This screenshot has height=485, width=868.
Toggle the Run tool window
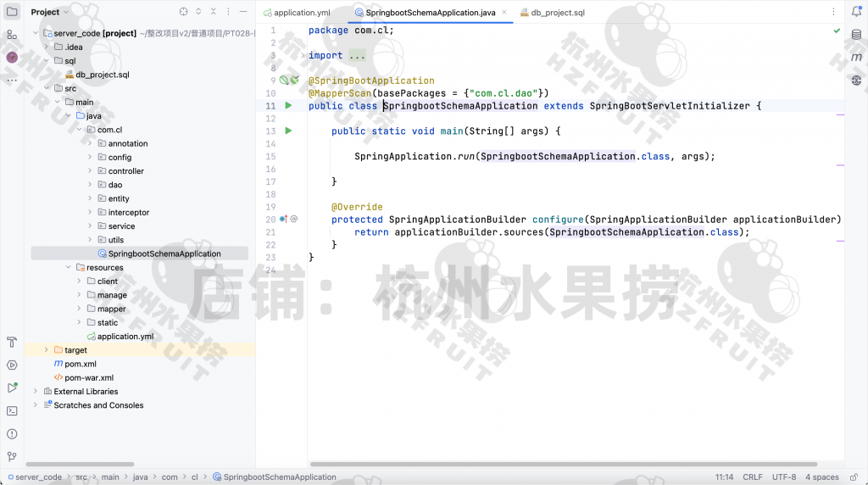(12, 388)
